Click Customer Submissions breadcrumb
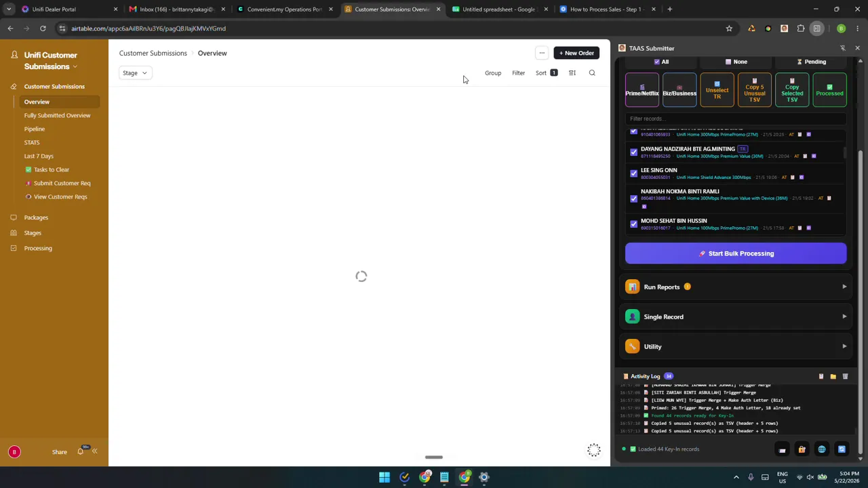This screenshot has height=488, width=868. click(153, 53)
